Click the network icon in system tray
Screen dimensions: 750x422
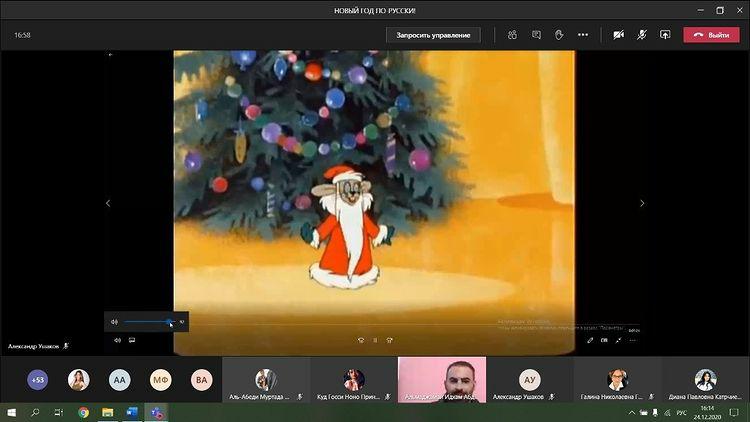[667, 412]
